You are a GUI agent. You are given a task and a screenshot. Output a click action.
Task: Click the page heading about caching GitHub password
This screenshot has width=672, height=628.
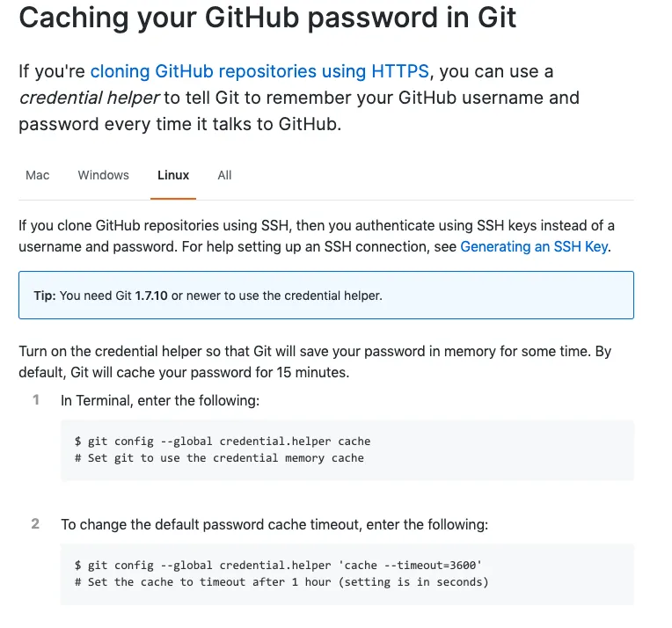tap(267, 18)
